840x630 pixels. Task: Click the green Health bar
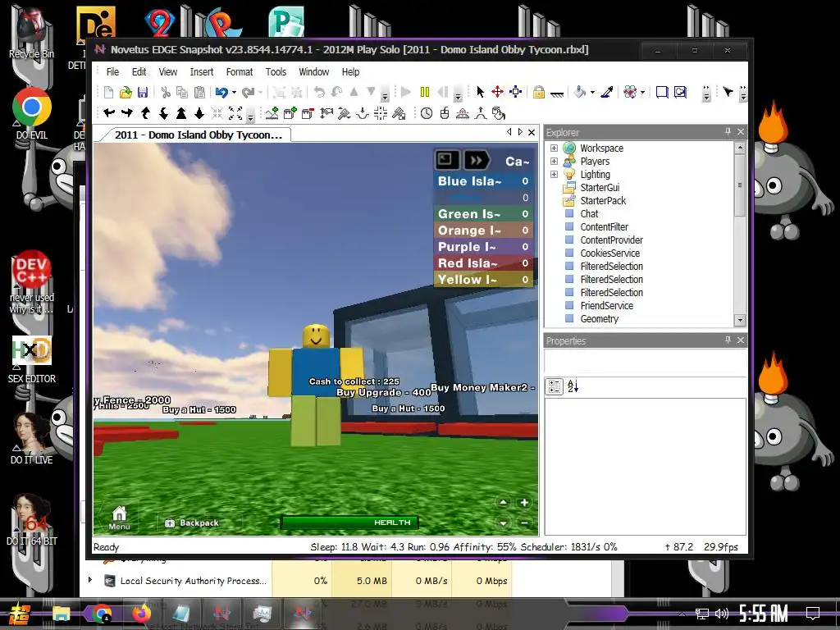(x=349, y=523)
